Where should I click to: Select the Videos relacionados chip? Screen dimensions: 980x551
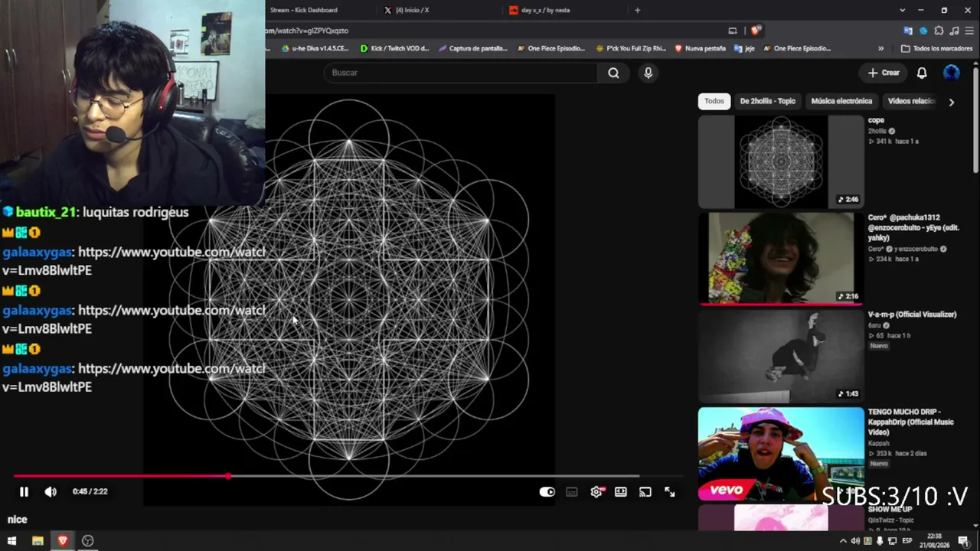(911, 101)
